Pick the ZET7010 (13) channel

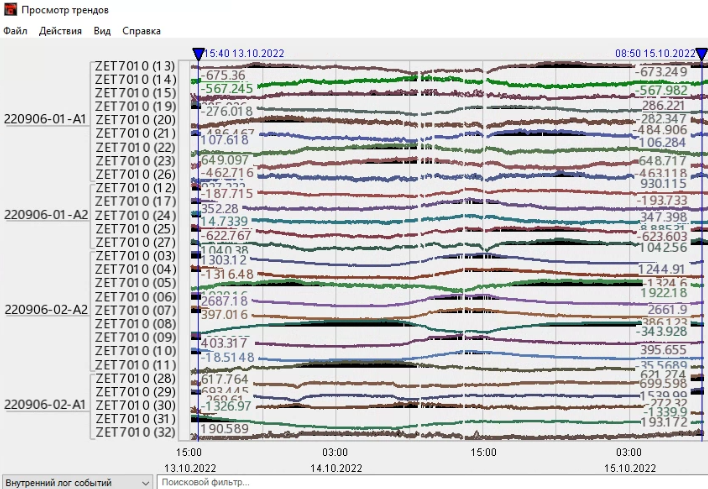point(135,66)
